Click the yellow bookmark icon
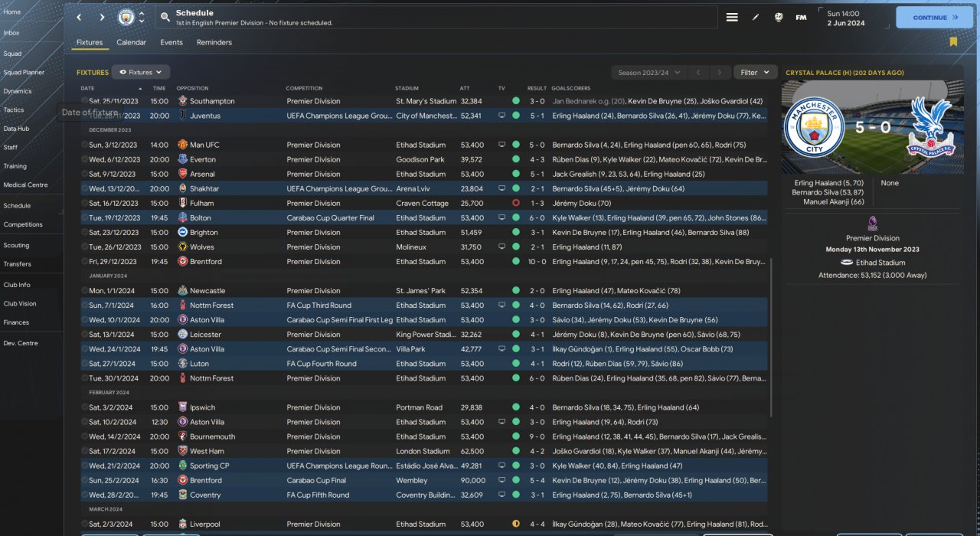 953,42
